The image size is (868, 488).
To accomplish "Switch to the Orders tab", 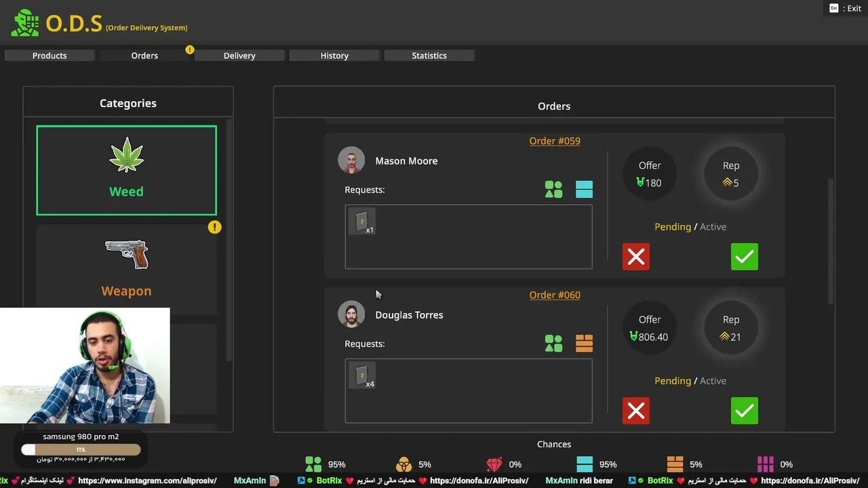I will coord(144,56).
